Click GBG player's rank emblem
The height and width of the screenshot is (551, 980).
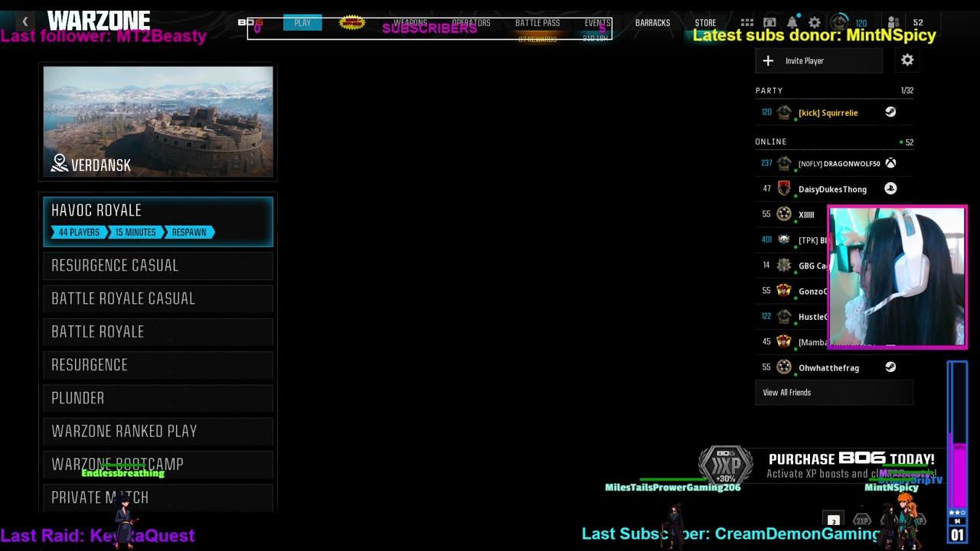point(784,266)
